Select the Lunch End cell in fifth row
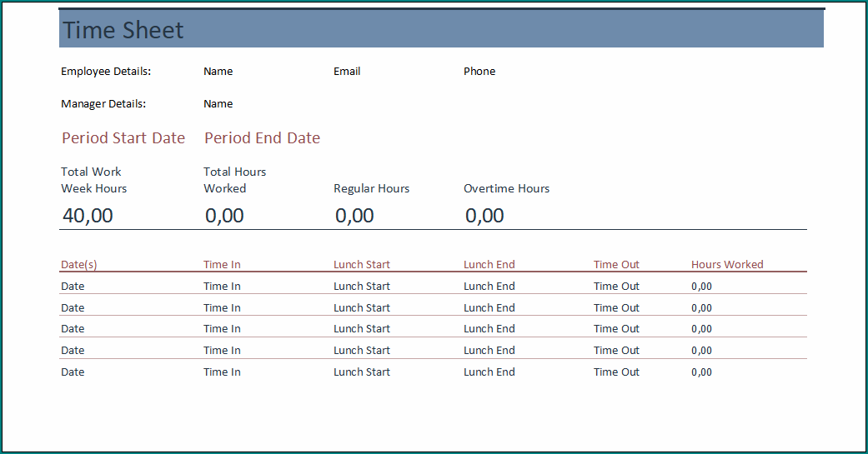The image size is (868, 454). [x=489, y=372]
